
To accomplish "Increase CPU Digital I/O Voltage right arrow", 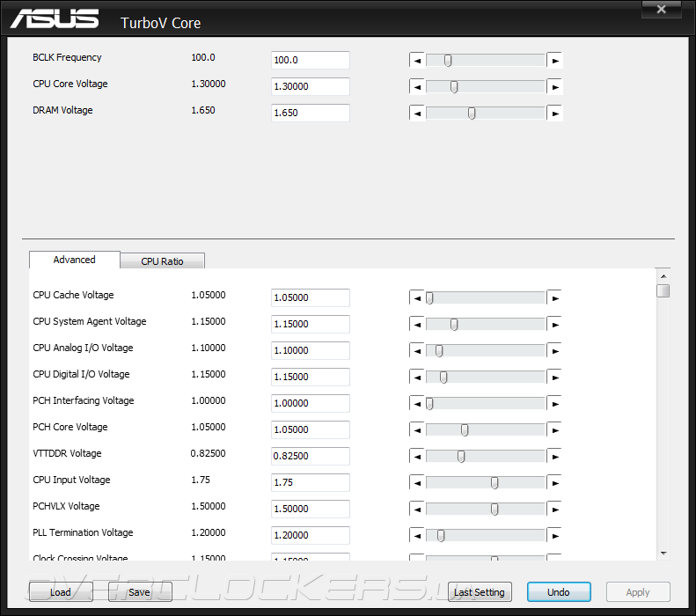I will coord(555,378).
